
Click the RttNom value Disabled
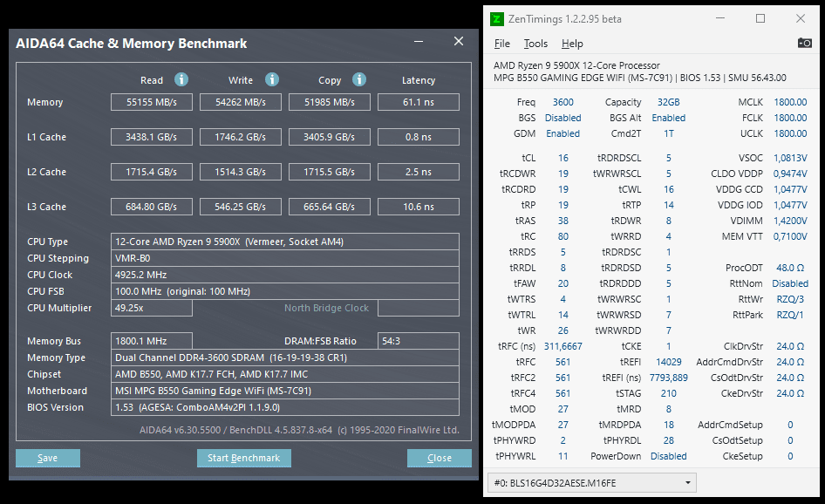point(790,283)
